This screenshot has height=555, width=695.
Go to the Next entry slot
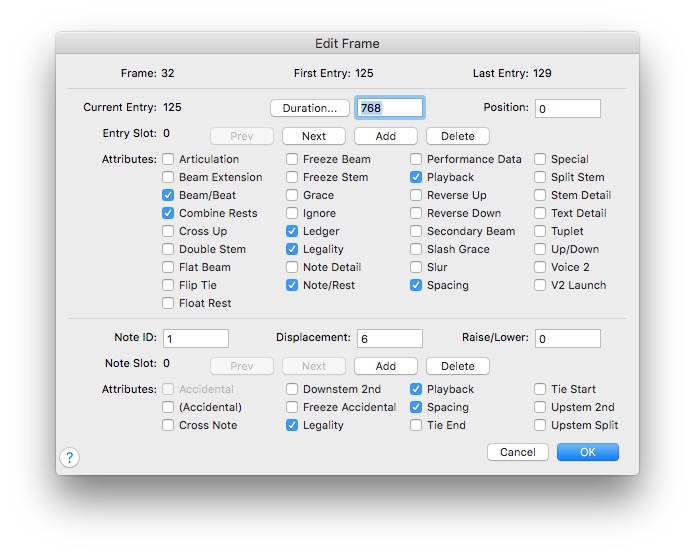click(x=314, y=136)
